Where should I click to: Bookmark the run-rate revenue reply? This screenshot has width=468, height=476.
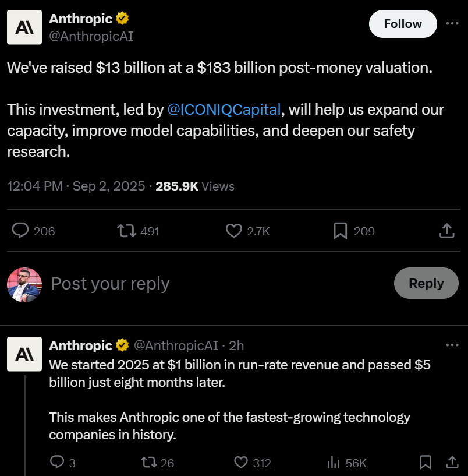click(x=426, y=463)
